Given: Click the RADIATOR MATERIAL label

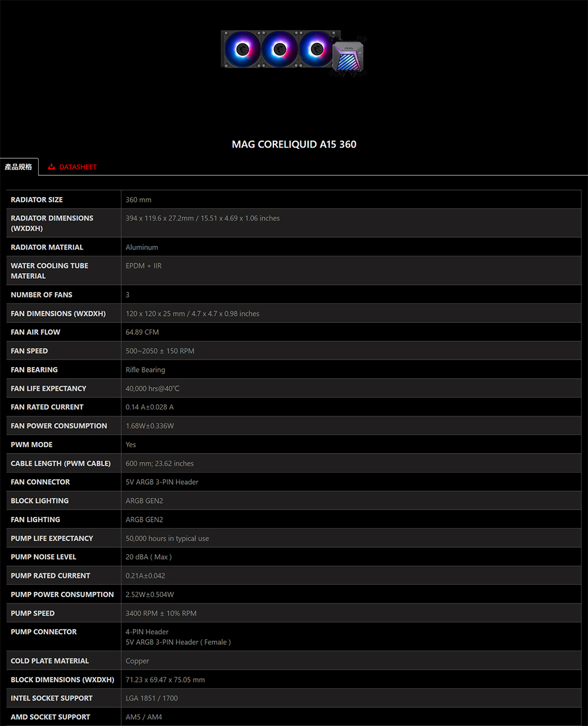Looking at the screenshot, I should [x=47, y=247].
